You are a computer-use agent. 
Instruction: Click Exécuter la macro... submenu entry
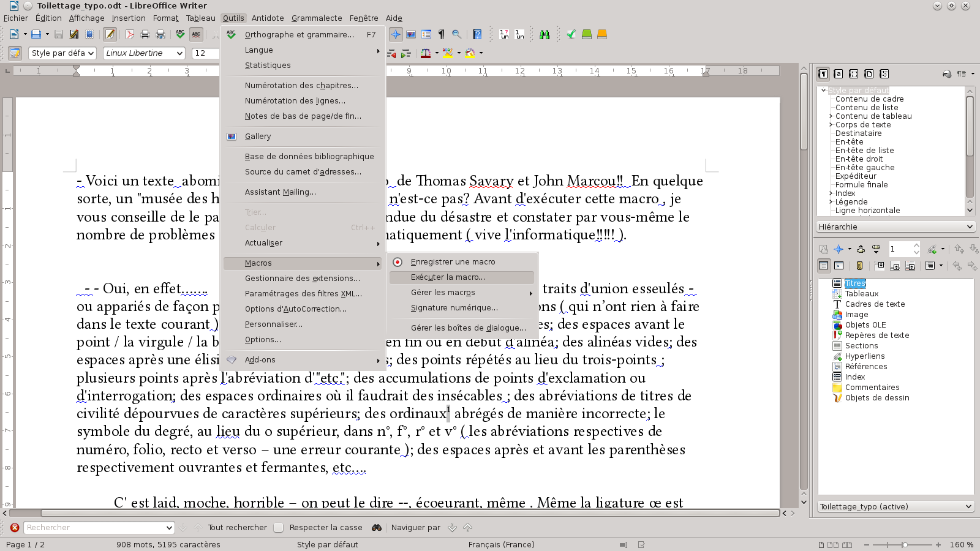462,277
